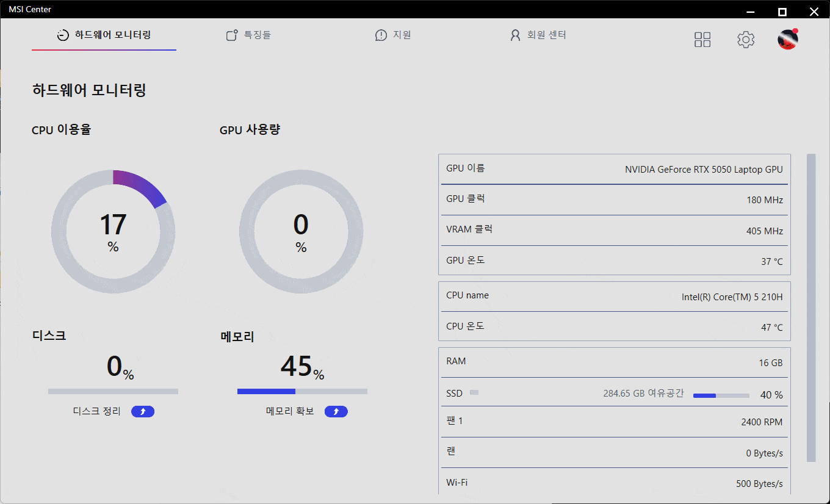Switch to the 특징들 tab
Screen dimensions: 830x504
point(248,35)
